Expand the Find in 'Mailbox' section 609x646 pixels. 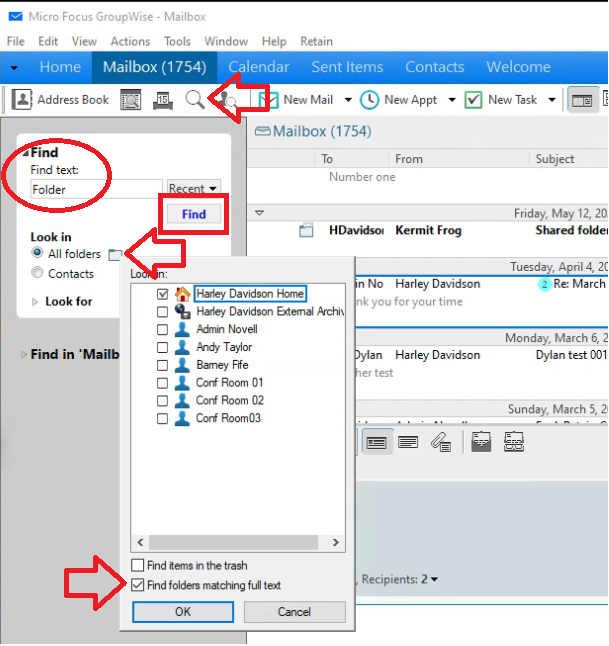point(24,354)
